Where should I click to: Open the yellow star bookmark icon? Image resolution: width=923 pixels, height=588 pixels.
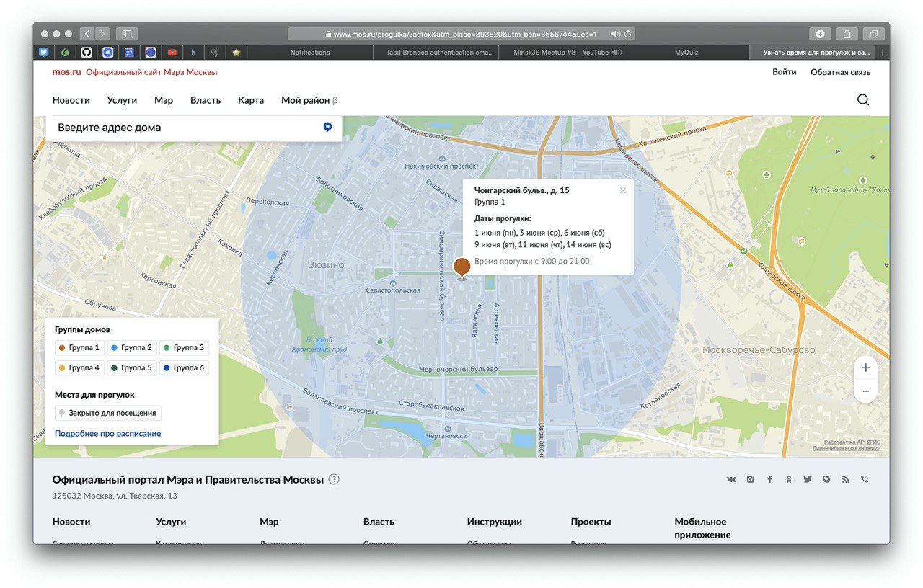coord(236,53)
